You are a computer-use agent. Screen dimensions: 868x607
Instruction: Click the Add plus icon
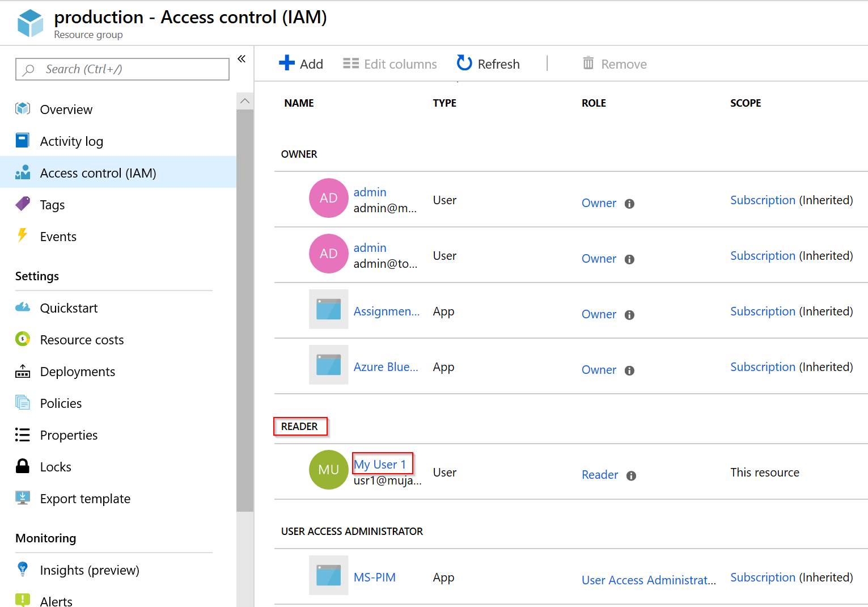tap(287, 63)
